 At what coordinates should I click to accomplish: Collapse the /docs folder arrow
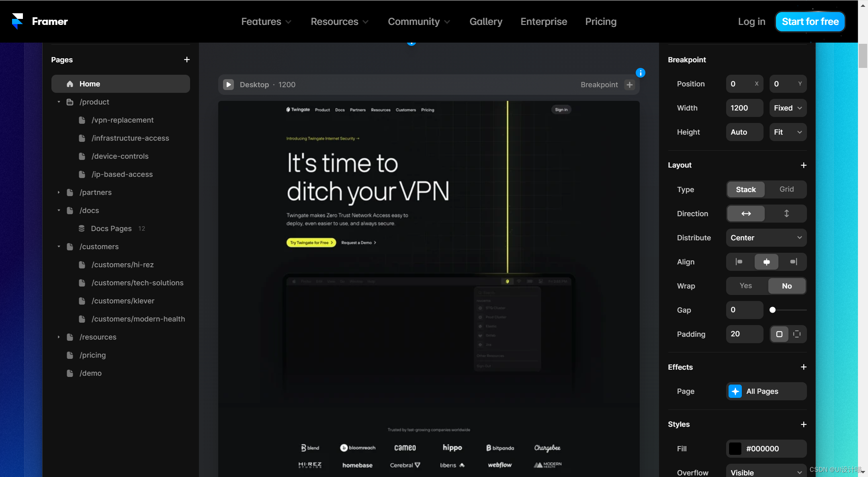point(59,211)
